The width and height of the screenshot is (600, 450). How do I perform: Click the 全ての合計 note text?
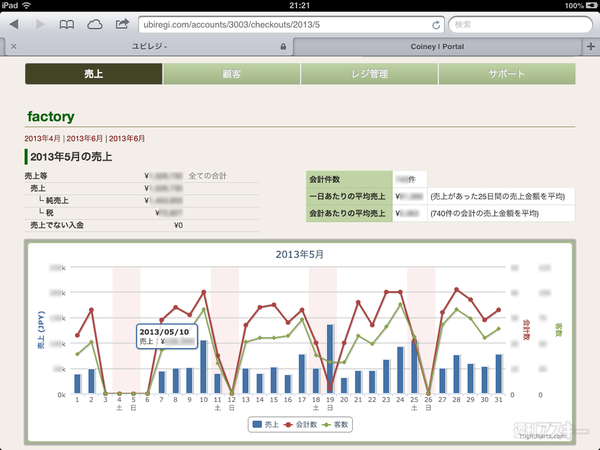tap(207, 176)
